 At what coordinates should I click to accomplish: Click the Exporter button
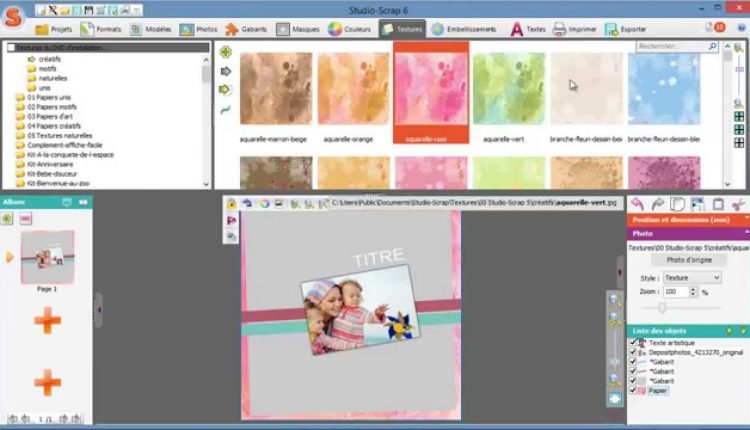coord(626,29)
